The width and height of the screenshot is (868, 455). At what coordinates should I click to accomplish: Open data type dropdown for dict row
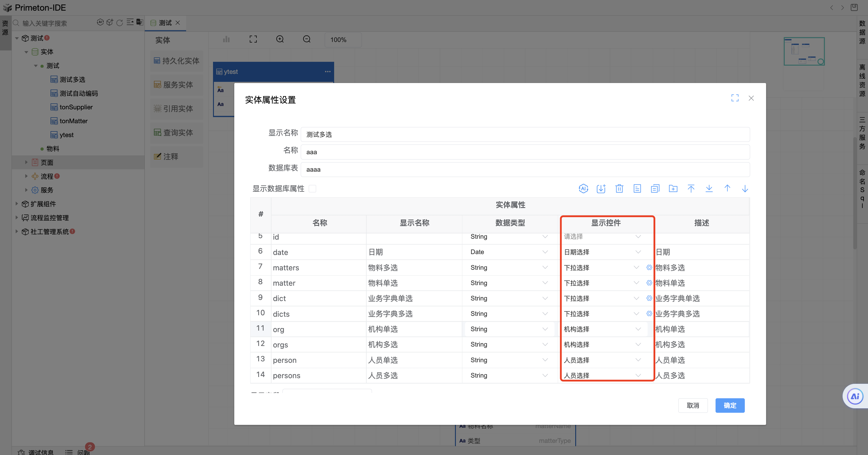pyautogui.click(x=509, y=298)
